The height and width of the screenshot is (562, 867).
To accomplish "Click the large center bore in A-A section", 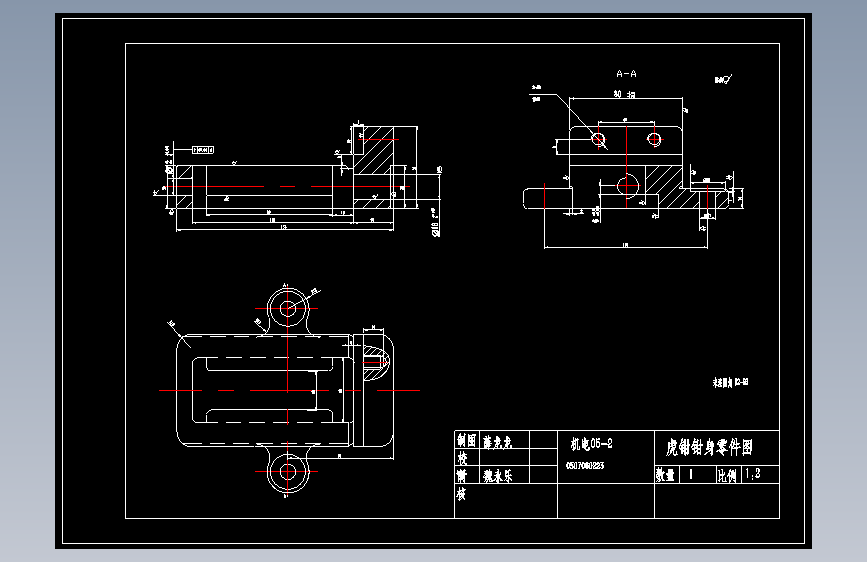I will [627, 186].
